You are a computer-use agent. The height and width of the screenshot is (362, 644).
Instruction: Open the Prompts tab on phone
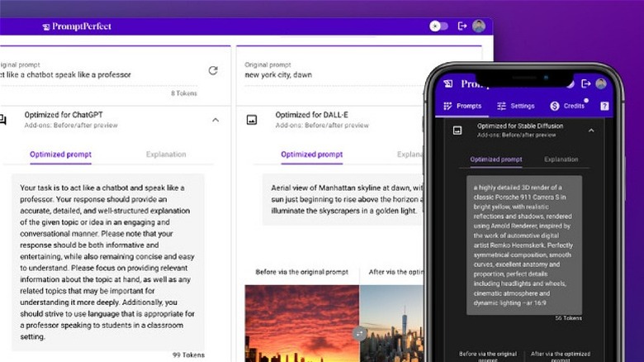click(462, 106)
